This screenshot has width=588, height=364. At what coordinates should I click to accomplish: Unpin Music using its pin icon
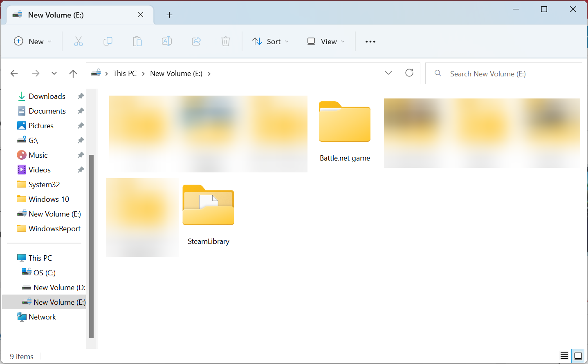81,155
